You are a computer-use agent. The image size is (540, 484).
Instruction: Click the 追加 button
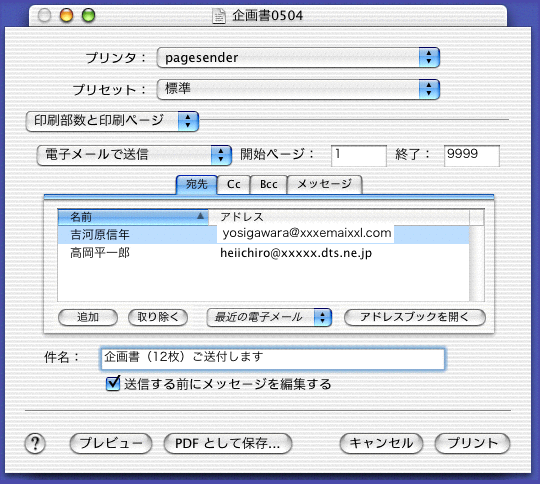[x=88, y=317]
